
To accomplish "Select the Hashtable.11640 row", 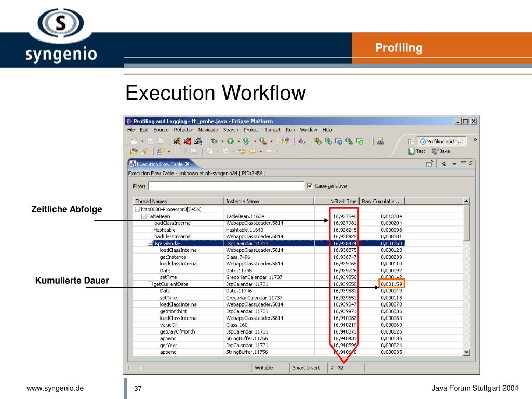I will click(269, 230).
